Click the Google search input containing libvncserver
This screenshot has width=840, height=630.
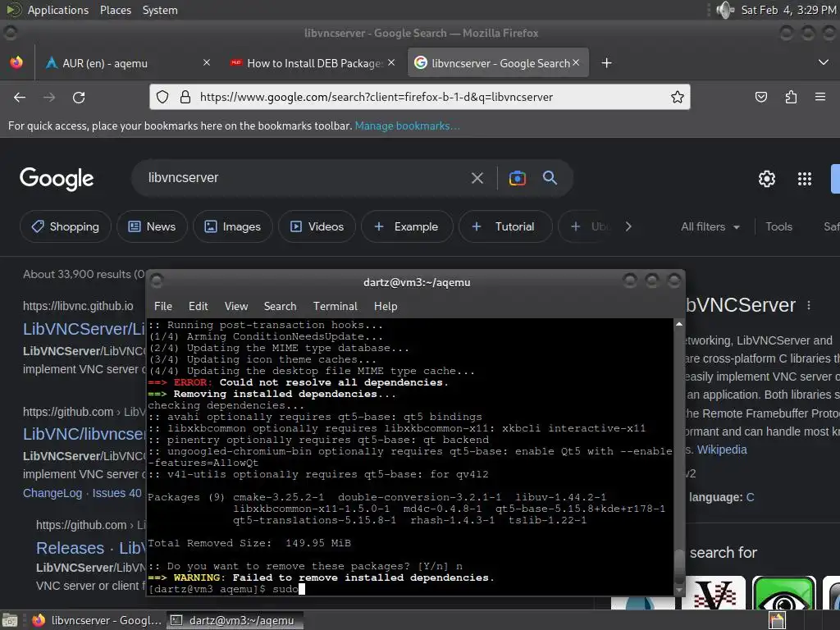tap(305, 178)
